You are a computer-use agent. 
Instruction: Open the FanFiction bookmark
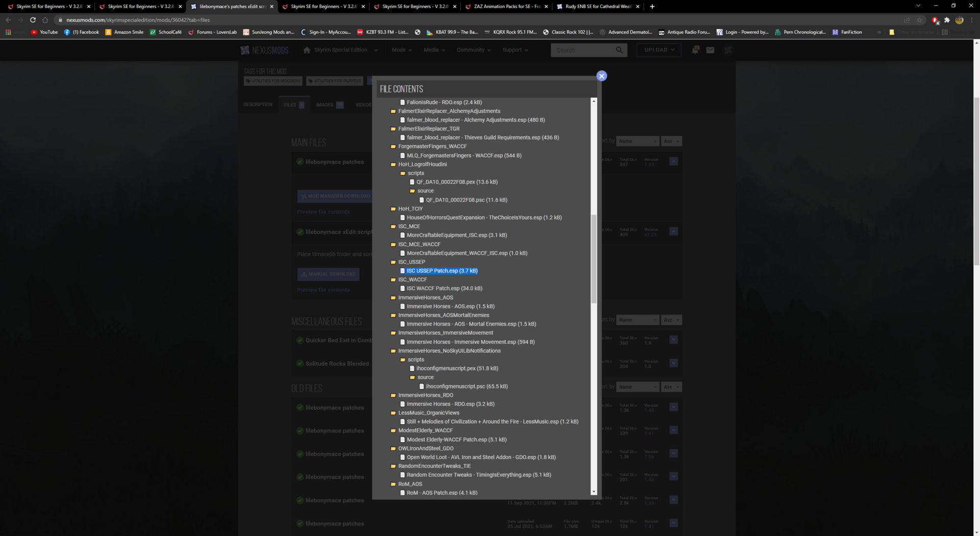[847, 32]
